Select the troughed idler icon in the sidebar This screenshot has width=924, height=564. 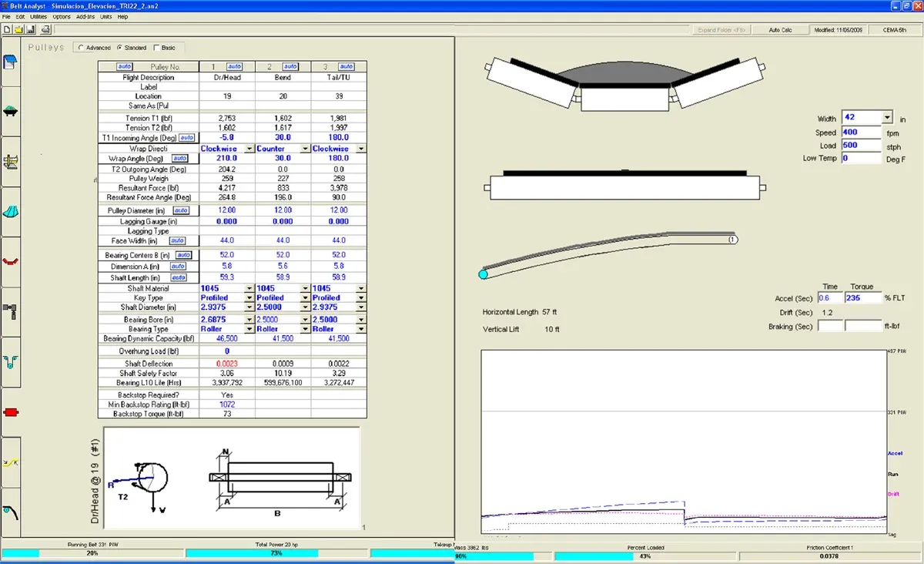click(10, 110)
